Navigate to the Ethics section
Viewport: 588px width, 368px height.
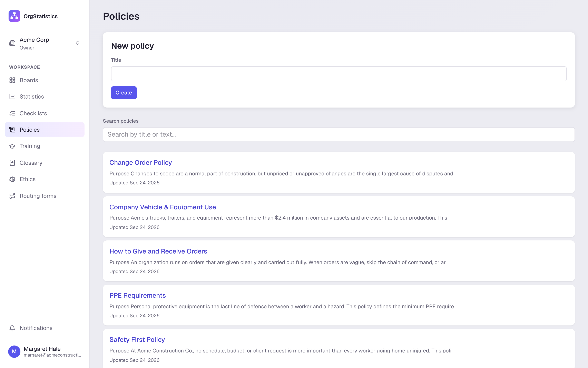click(45, 179)
